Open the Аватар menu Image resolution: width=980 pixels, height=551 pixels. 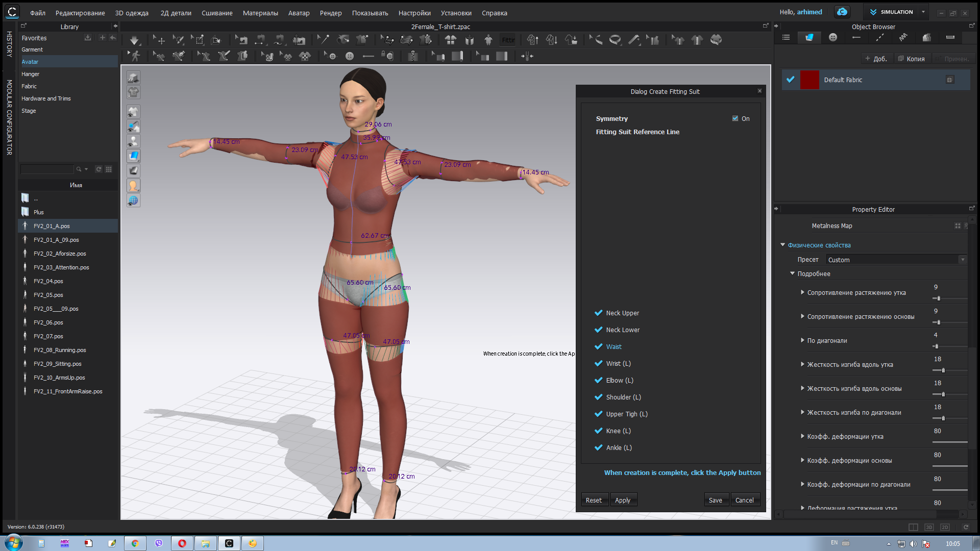tap(299, 13)
